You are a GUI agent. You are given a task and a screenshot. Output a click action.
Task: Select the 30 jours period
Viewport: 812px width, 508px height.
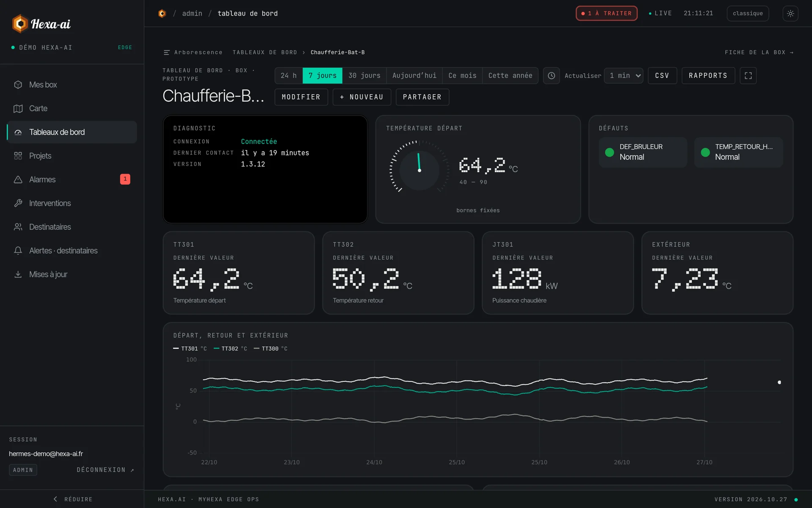click(x=365, y=76)
